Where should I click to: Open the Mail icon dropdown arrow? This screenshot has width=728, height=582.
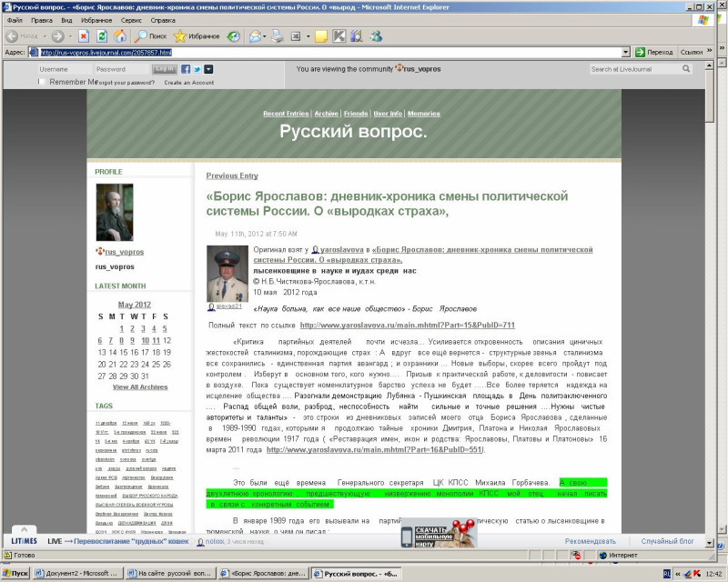265,36
